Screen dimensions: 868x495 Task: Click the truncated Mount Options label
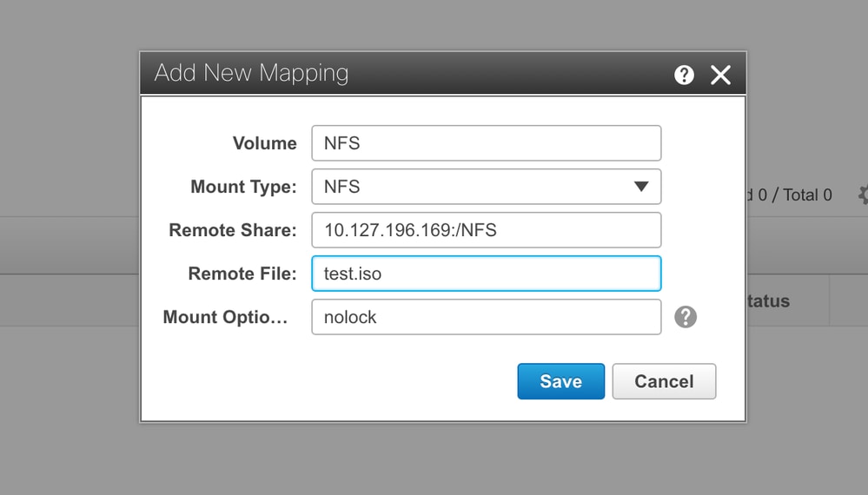click(225, 317)
